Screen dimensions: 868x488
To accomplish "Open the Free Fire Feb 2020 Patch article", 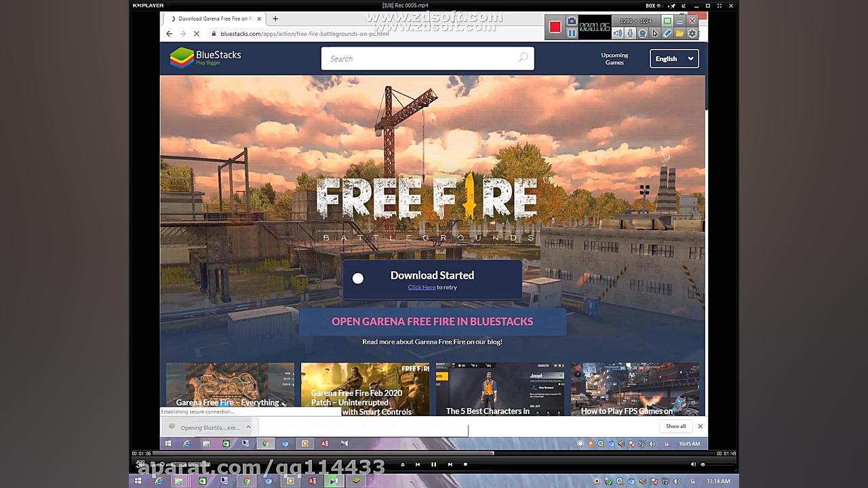I will 365,388.
